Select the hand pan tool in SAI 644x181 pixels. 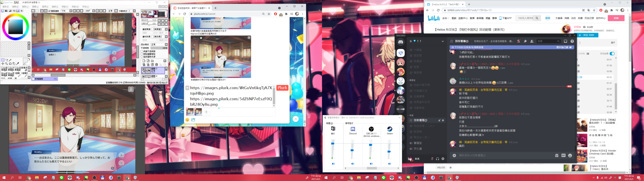(14, 63)
